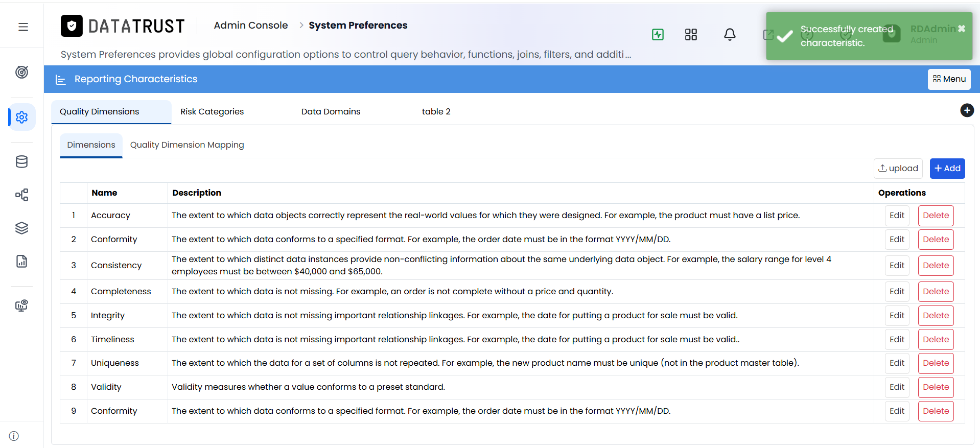Dismiss the success notification toast
The height and width of the screenshot is (448, 980).
pyautogui.click(x=962, y=29)
